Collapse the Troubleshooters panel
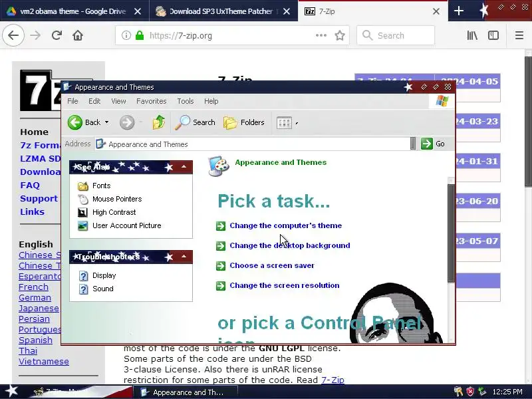Screen dimensions: 532x399 pos(184,257)
